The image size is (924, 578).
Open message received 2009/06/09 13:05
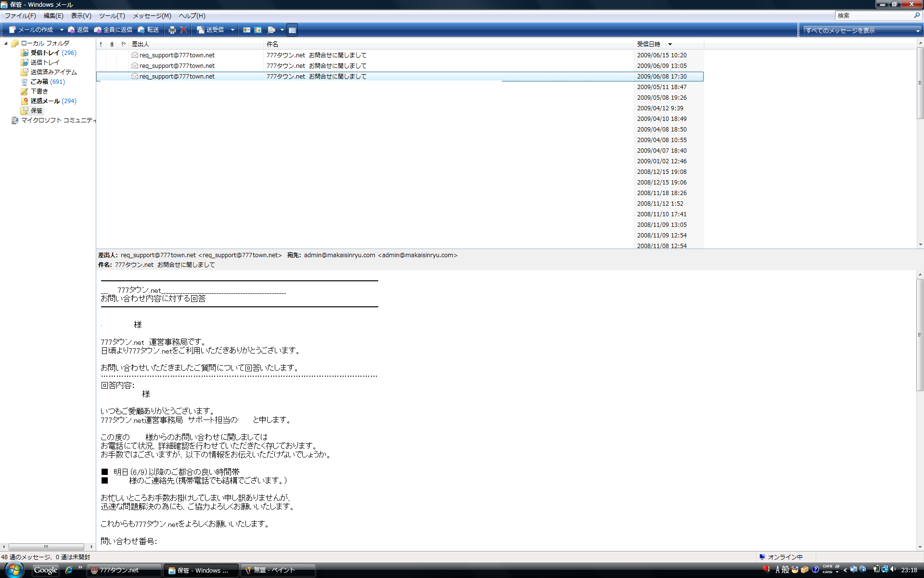(399, 66)
